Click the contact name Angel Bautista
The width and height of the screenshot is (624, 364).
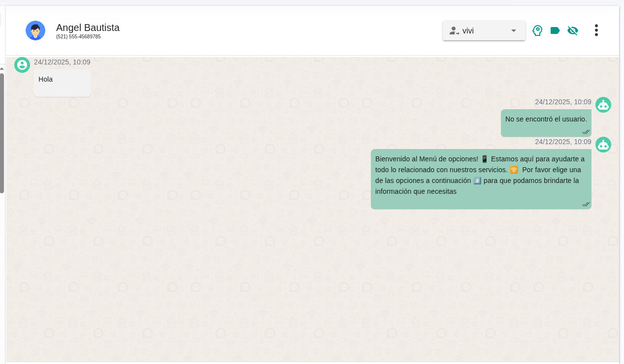pyautogui.click(x=88, y=28)
